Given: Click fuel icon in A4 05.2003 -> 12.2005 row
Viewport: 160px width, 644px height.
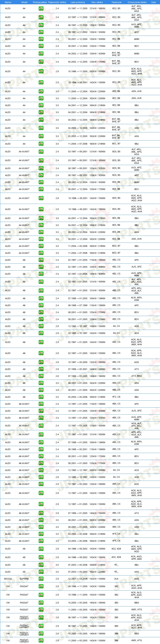Looking at the screenshot, I should pos(41,136).
